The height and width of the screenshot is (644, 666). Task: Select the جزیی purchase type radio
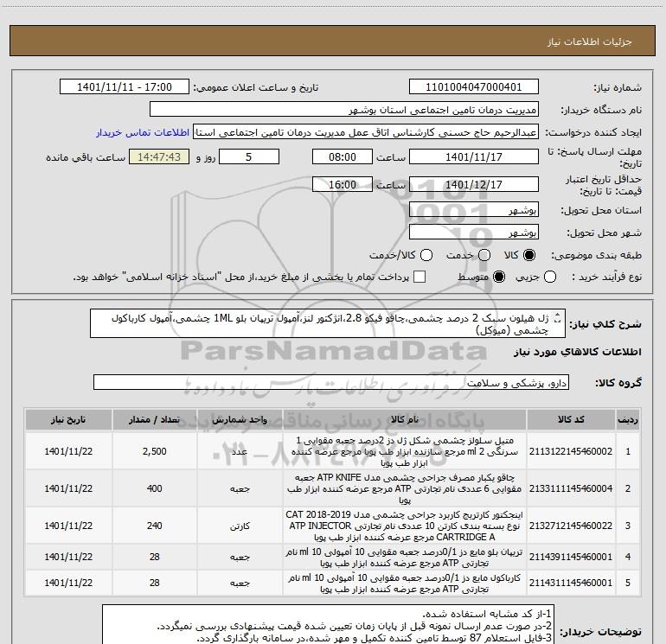[550, 277]
